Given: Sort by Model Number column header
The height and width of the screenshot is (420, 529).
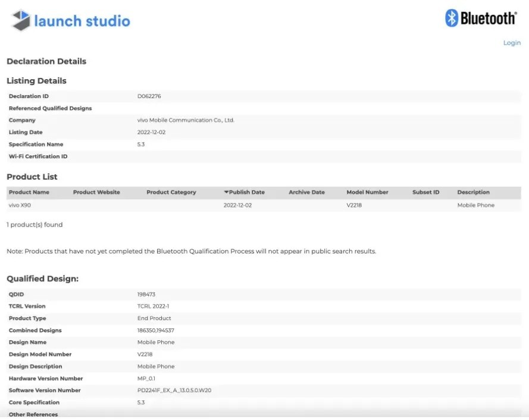Looking at the screenshot, I should pyautogui.click(x=367, y=192).
